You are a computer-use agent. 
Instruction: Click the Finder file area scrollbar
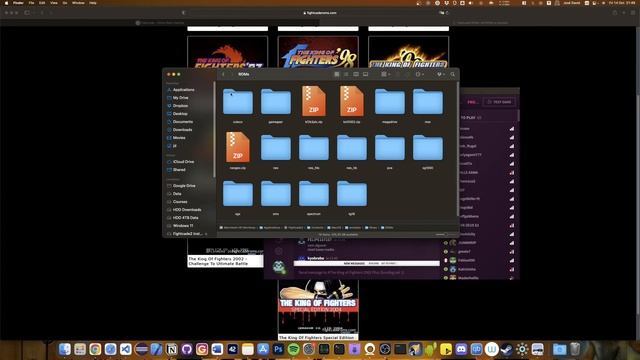[457, 149]
